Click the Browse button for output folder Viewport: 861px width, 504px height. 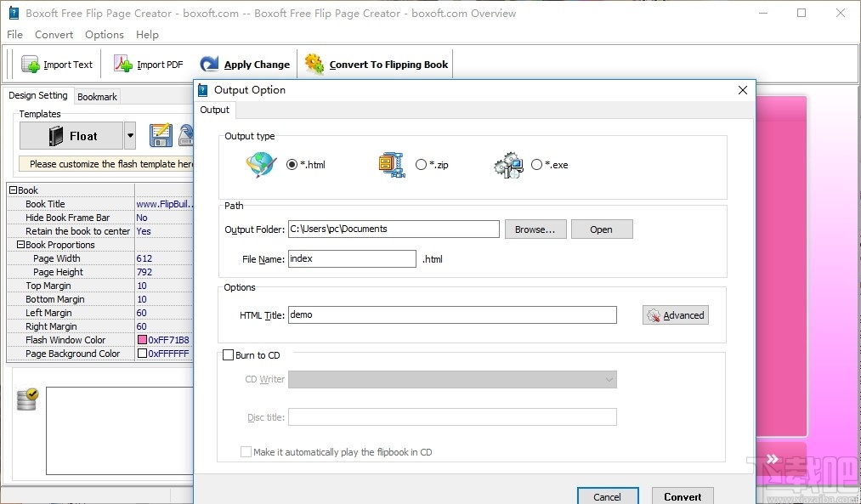coord(535,229)
